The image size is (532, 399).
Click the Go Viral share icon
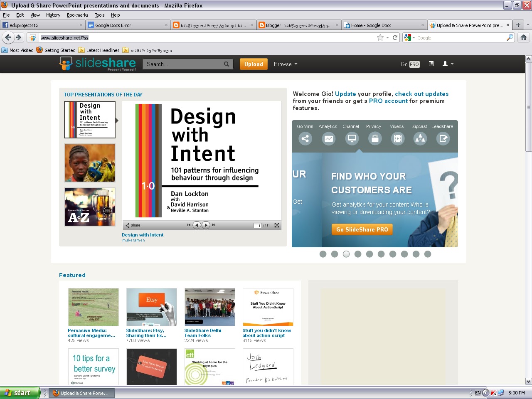pyautogui.click(x=305, y=139)
